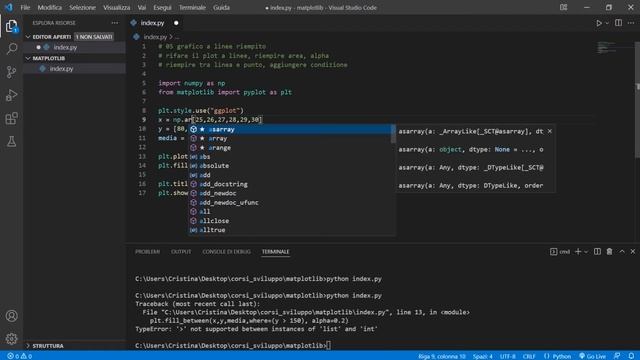Open the Accounts menu icon
The width and height of the screenshot is (640, 360).
pyautogui.click(x=11, y=316)
